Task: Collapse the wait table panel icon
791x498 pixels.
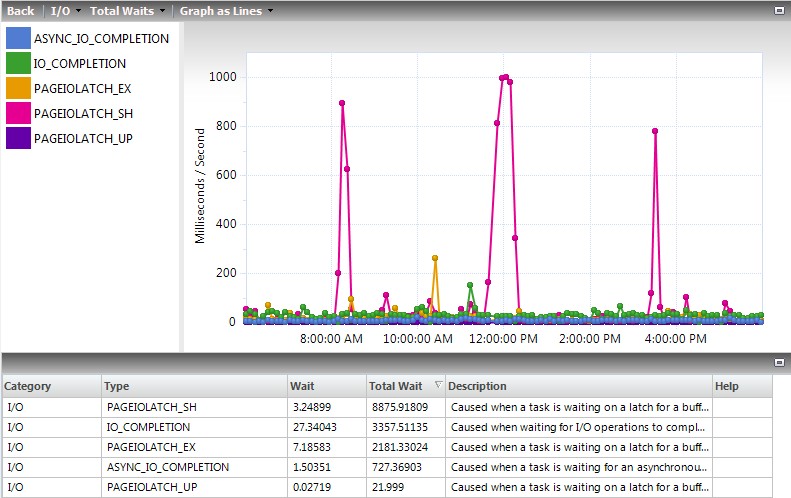Action: click(779, 362)
